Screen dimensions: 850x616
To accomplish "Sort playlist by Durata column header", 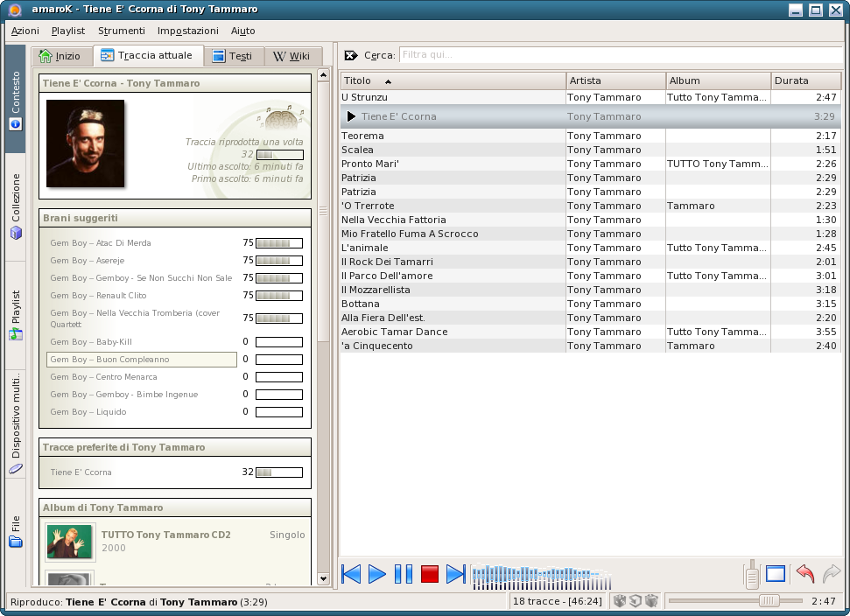I will (x=806, y=80).
